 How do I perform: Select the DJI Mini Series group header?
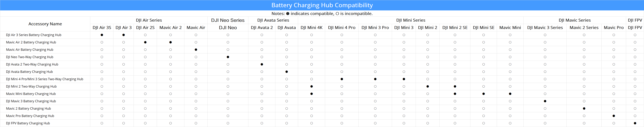pyautogui.click(x=410, y=20)
